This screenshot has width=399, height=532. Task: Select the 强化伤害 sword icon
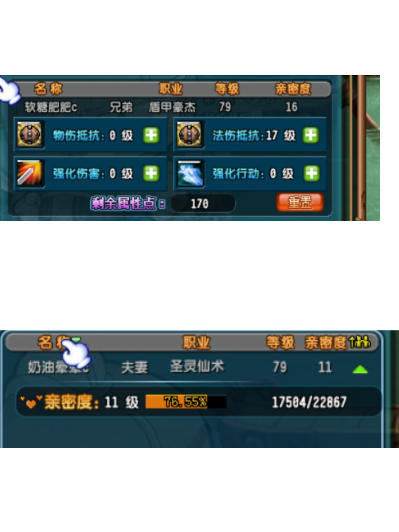tap(30, 173)
